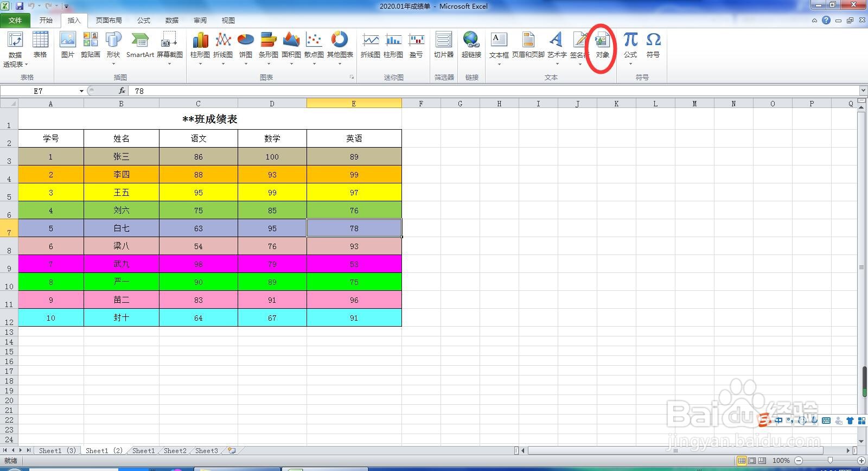Switch to Normal view in status bar
The image size is (868, 471).
(742, 461)
